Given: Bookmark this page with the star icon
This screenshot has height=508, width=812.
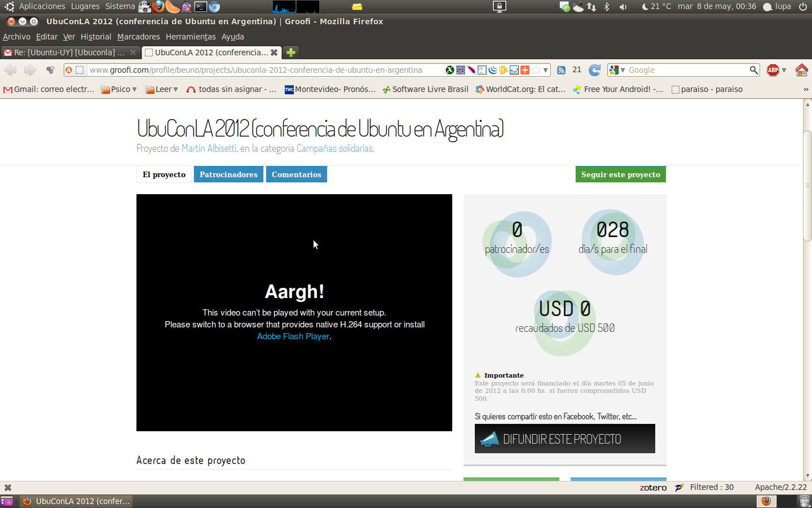Looking at the screenshot, I should click(536, 70).
